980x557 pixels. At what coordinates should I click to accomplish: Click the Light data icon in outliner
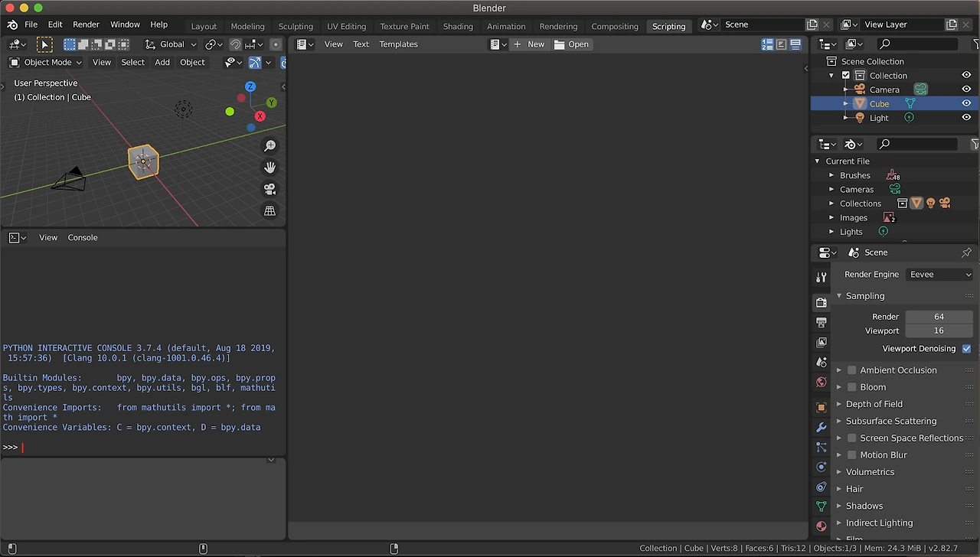click(x=909, y=118)
